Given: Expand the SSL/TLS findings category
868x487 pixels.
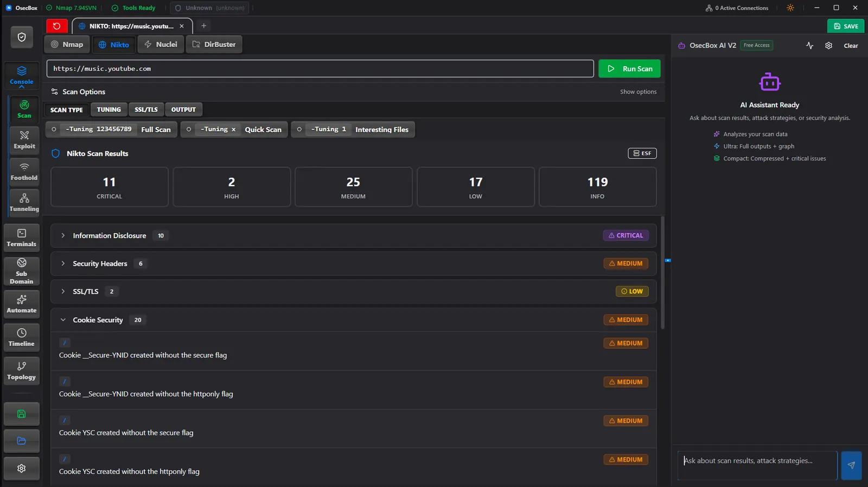Looking at the screenshot, I should (x=353, y=292).
